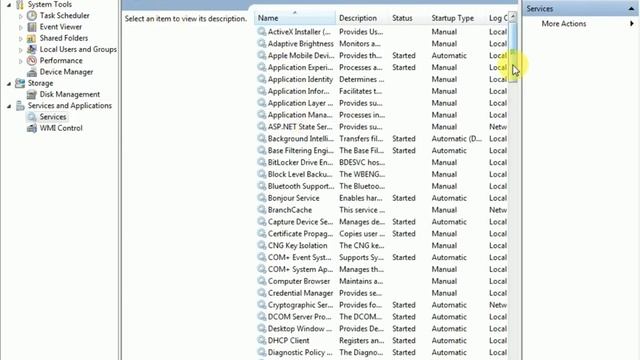Select the COM+ System Application service
The height and width of the screenshot is (360, 640).
click(382, 269)
